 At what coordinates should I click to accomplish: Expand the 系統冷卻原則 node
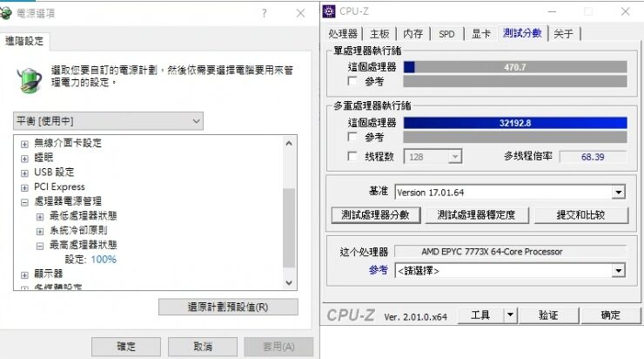click(x=40, y=232)
